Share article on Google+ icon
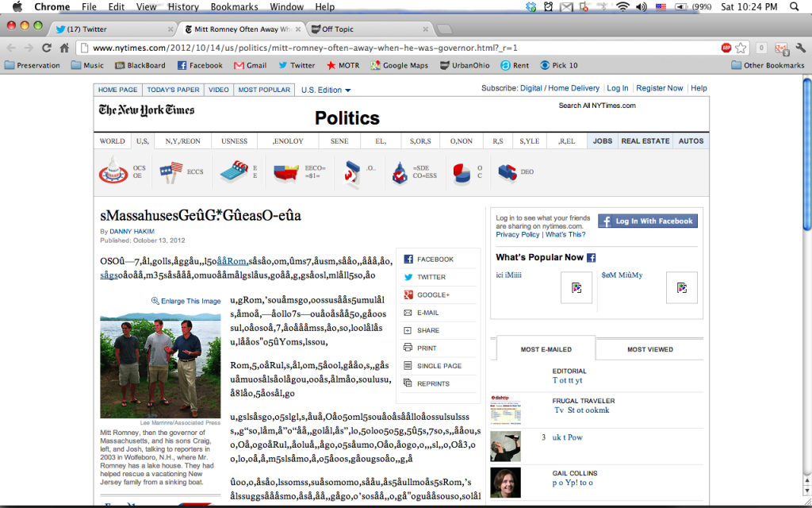The height and width of the screenshot is (508, 812). [408, 294]
